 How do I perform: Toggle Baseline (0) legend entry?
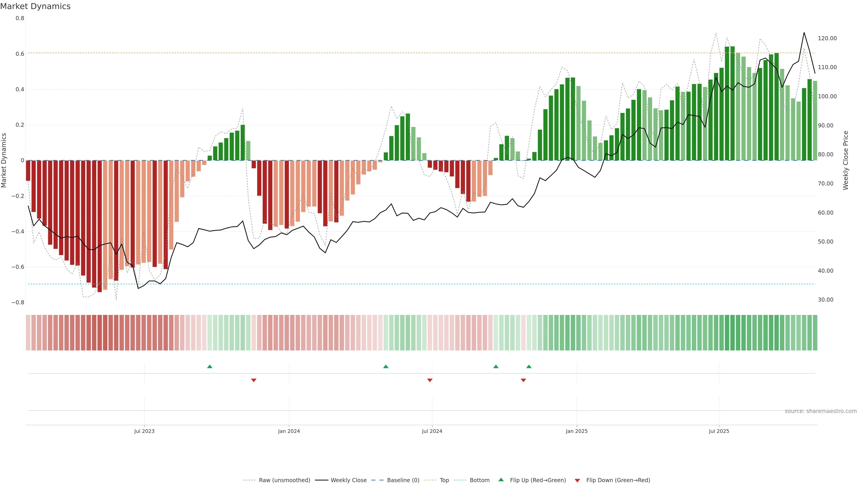click(x=403, y=480)
